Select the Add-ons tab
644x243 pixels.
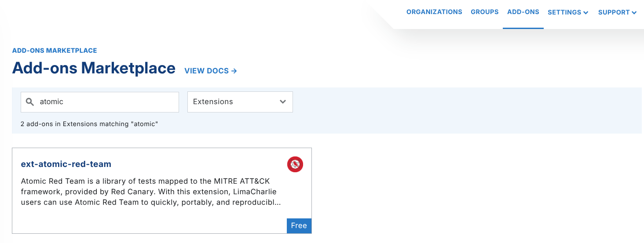click(523, 12)
